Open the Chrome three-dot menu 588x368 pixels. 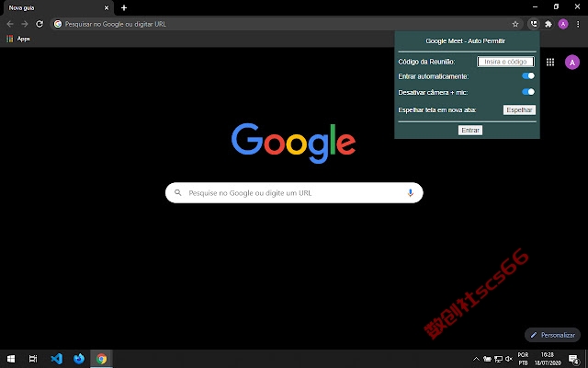(578, 24)
